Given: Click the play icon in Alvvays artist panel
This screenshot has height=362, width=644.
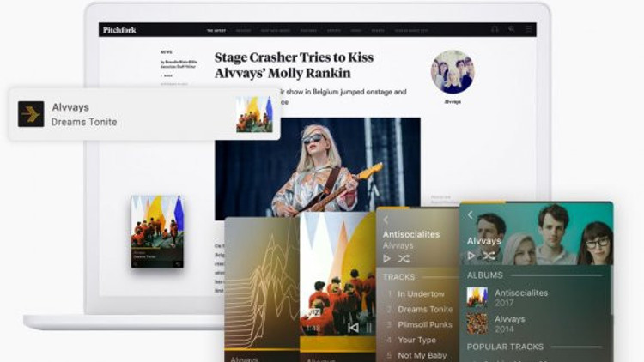Looking at the screenshot, I should [471, 256].
